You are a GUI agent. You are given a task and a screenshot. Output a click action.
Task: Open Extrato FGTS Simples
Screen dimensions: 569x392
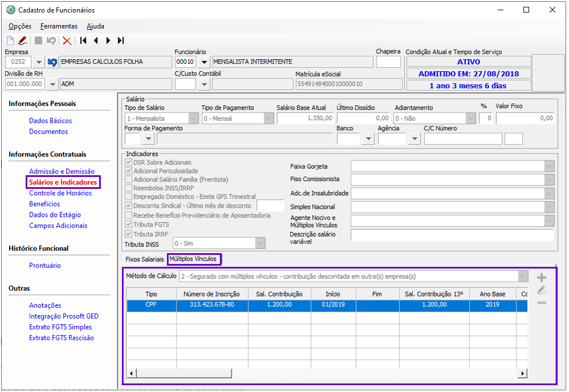60,328
